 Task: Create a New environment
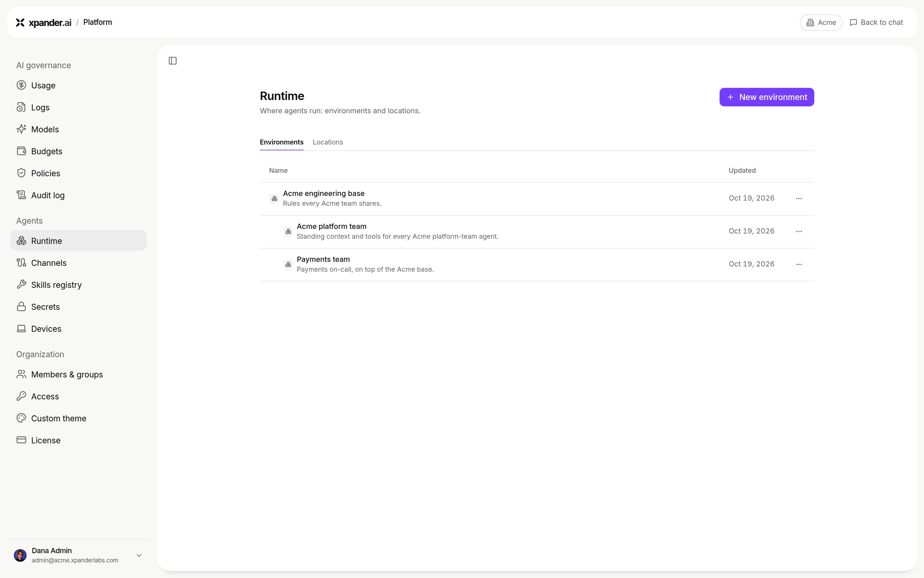(x=767, y=97)
